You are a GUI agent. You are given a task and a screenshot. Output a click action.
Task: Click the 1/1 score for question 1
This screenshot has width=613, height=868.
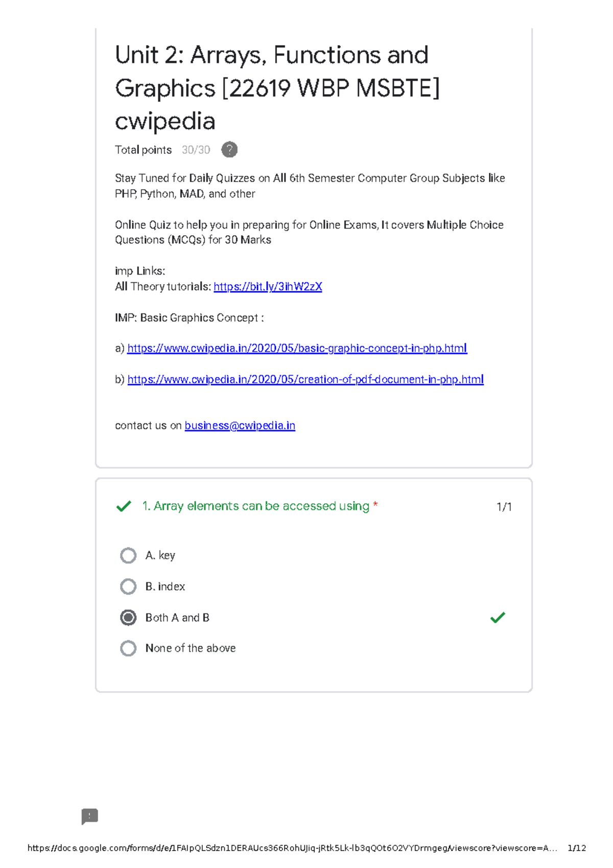click(504, 507)
